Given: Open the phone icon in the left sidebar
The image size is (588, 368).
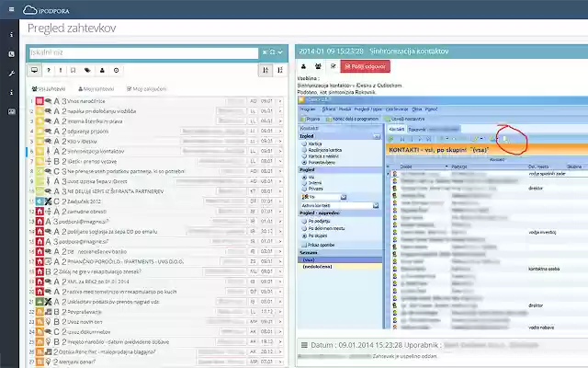Looking at the screenshot, I should coord(11,54).
